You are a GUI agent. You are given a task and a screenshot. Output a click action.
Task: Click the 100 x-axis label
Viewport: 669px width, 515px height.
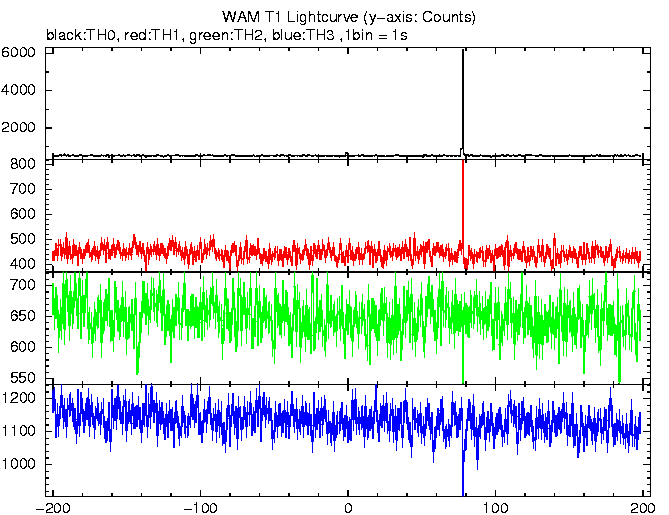click(495, 508)
